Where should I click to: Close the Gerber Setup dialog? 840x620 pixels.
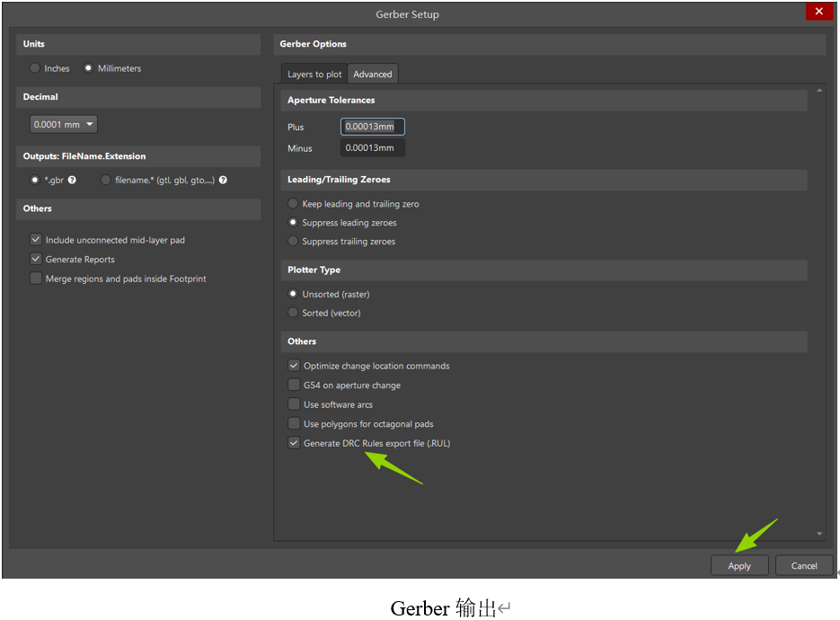point(818,12)
